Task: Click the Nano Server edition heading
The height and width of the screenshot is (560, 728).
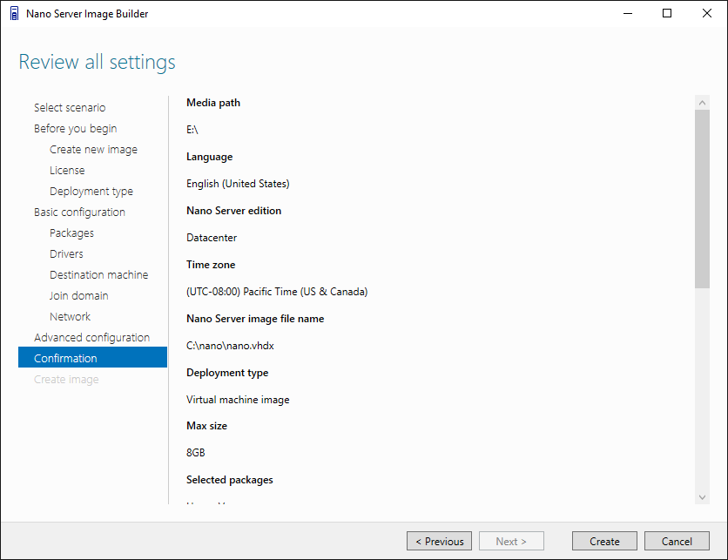Action: 234,211
